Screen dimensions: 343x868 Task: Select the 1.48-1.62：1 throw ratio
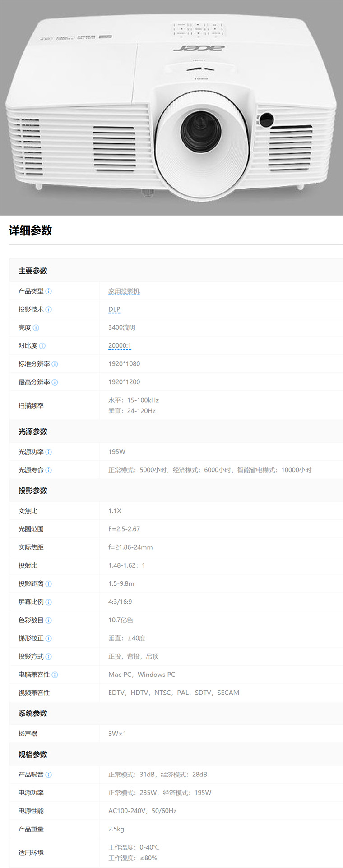pos(127,565)
